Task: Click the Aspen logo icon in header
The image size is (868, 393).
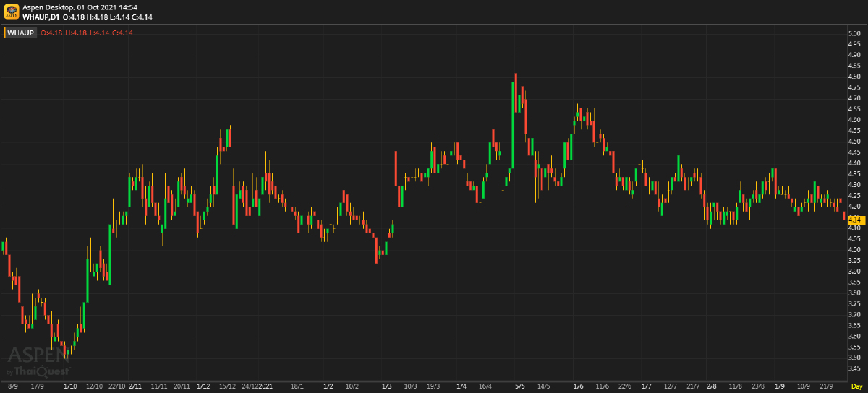Action: point(11,12)
